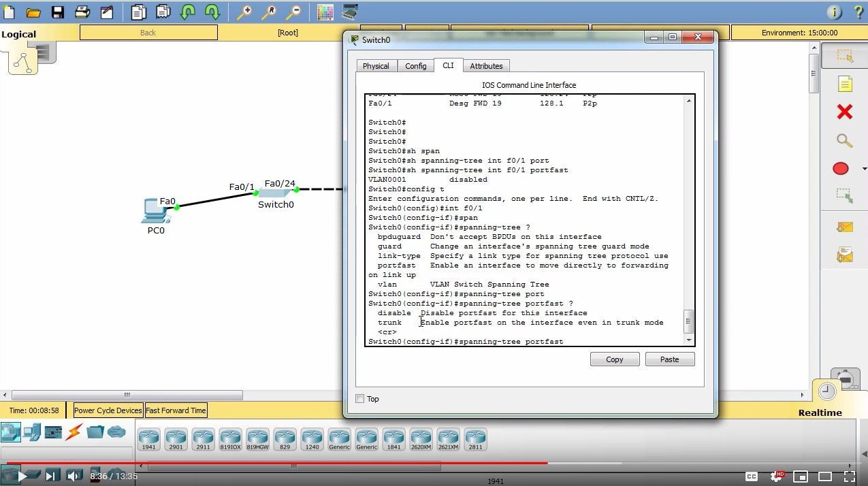The width and height of the screenshot is (868, 486).
Task: Open Switch0 device on the canvas
Action: point(276,193)
